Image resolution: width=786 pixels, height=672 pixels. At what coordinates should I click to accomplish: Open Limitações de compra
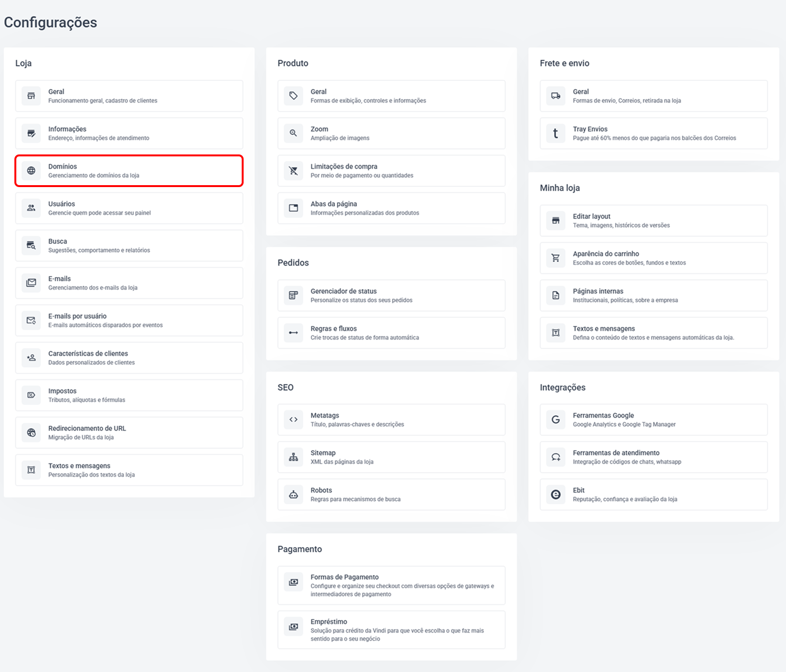pyautogui.click(x=391, y=171)
